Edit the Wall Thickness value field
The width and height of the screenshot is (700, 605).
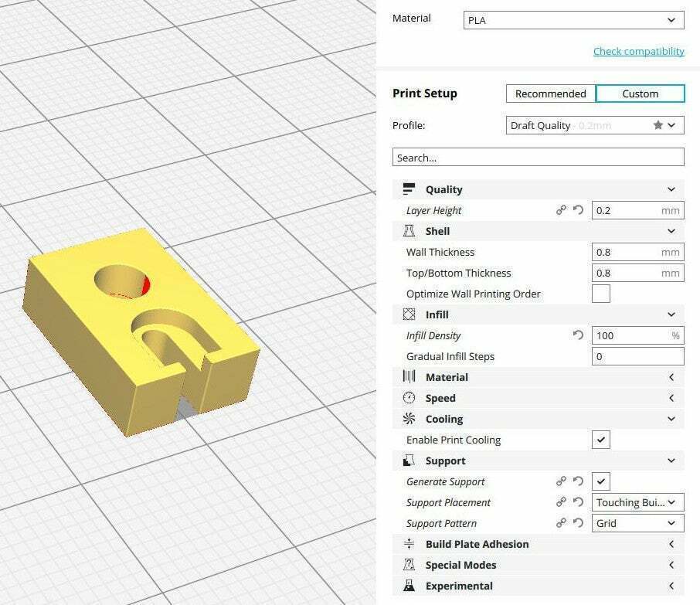click(x=638, y=252)
